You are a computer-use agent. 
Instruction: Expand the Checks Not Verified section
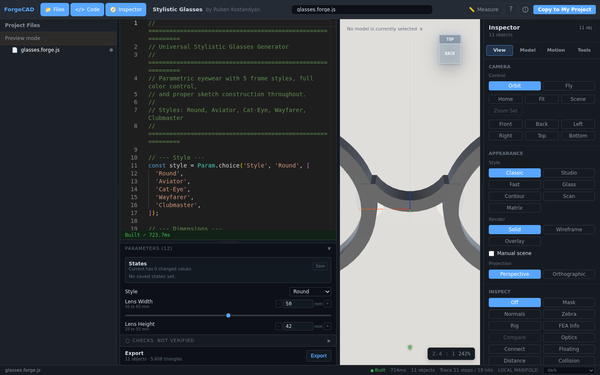pyautogui.click(x=228, y=341)
